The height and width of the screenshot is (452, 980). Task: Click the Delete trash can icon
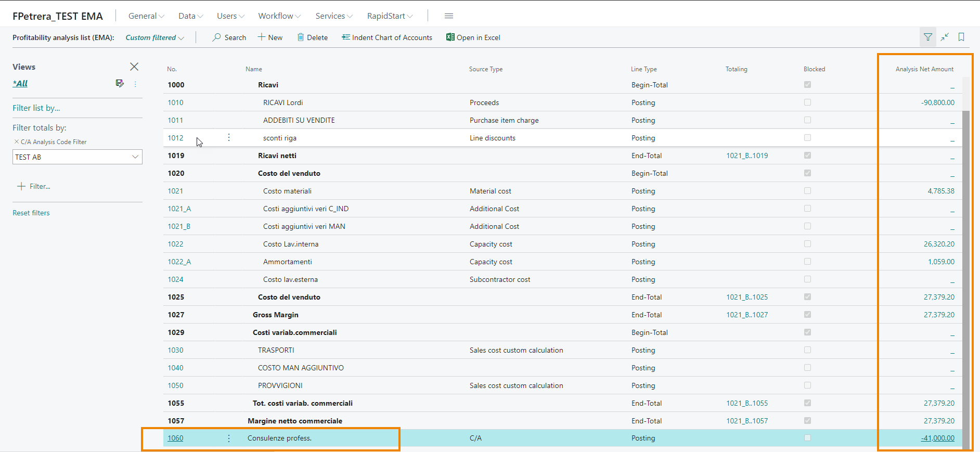coord(301,37)
